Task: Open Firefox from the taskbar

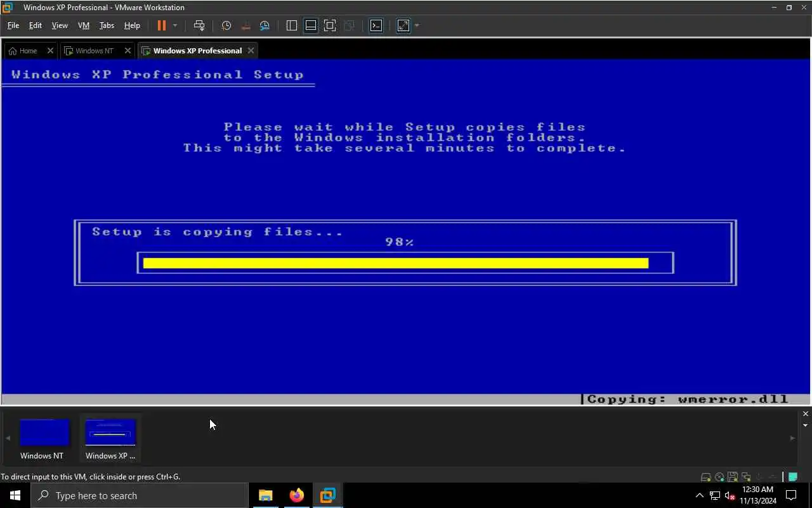Action: coord(296,495)
